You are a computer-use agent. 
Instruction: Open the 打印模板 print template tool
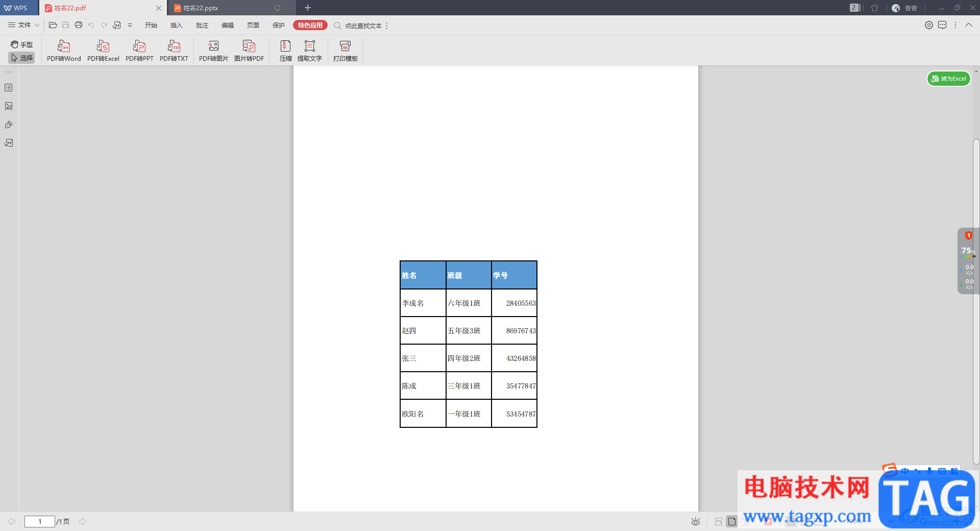click(346, 51)
